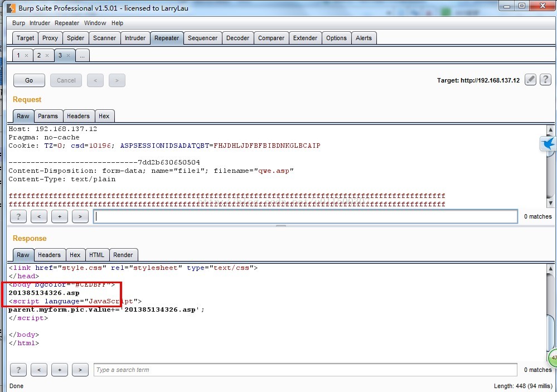Viewport: 557px width, 392px height.
Task: Switch to the Spider tab
Action: [76, 38]
